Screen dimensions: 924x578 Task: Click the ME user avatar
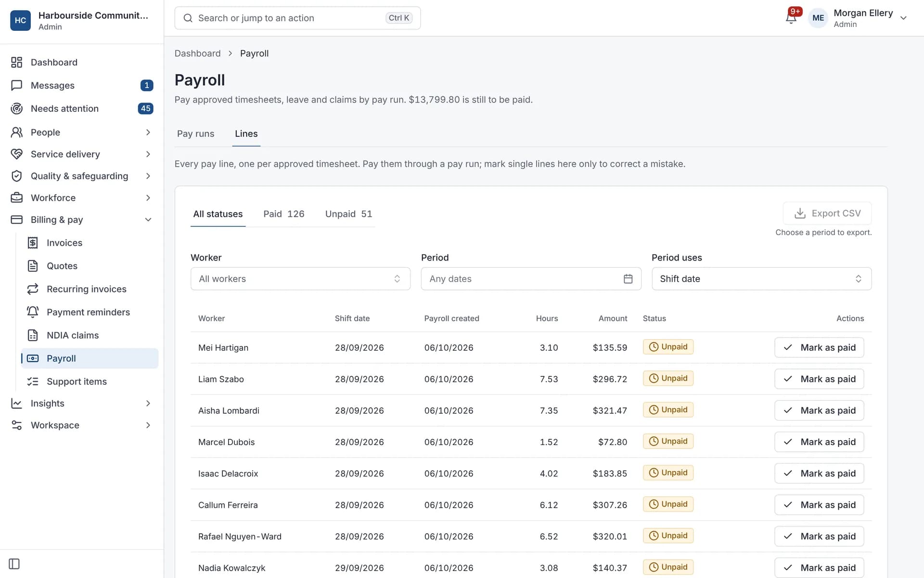click(x=818, y=18)
